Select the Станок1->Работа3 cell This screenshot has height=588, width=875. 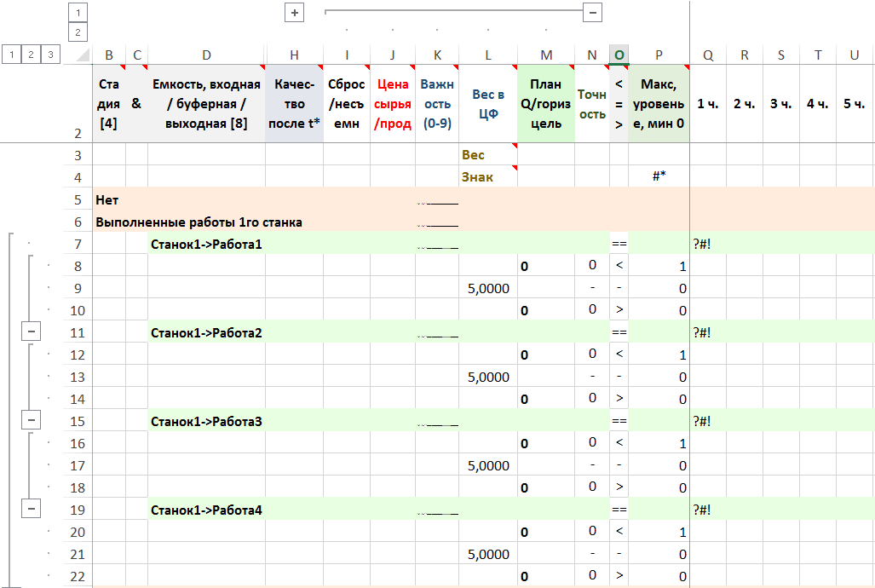click(x=206, y=421)
